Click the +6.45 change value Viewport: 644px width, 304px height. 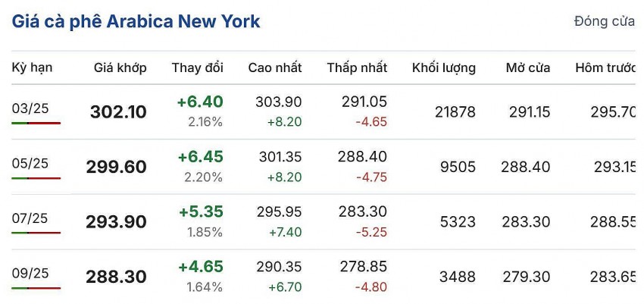(200, 157)
